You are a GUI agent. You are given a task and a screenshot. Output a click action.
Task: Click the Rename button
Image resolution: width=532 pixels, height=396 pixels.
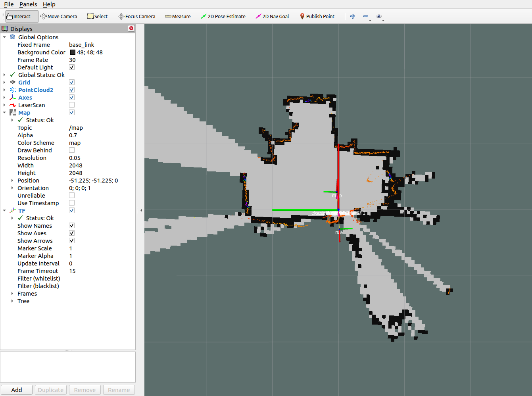tap(119, 390)
